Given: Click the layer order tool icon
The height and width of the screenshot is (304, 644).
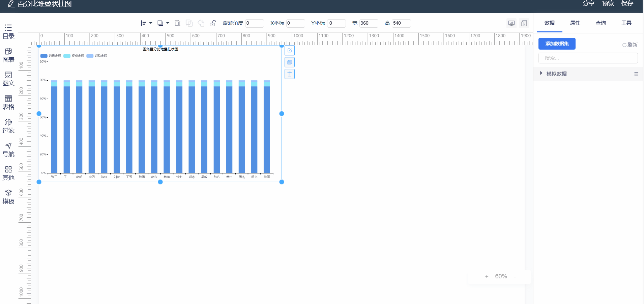Looking at the screenshot, I should click(160, 23).
